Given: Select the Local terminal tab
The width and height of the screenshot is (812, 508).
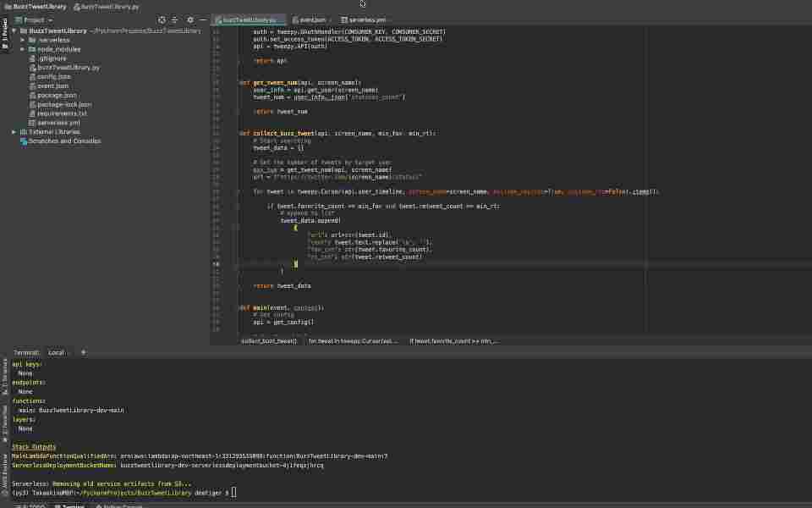Looking at the screenshot, I should click(57, 352).
